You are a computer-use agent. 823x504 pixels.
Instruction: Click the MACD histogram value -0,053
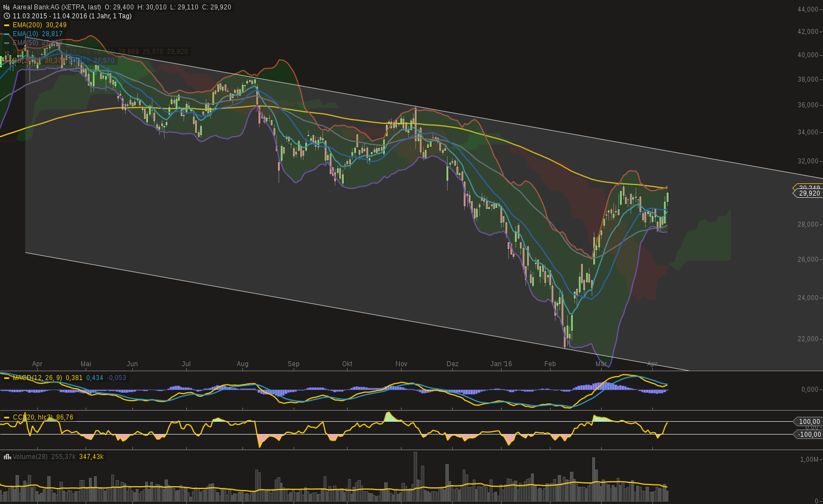coord(116,378)
